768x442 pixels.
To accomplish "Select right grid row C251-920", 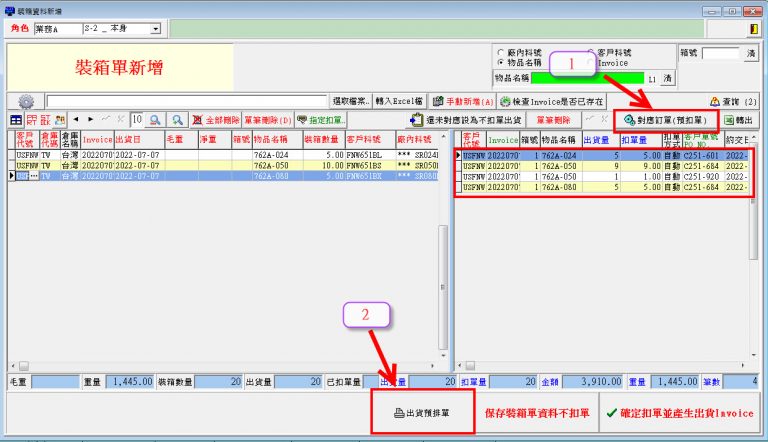I will pos(604,176).
